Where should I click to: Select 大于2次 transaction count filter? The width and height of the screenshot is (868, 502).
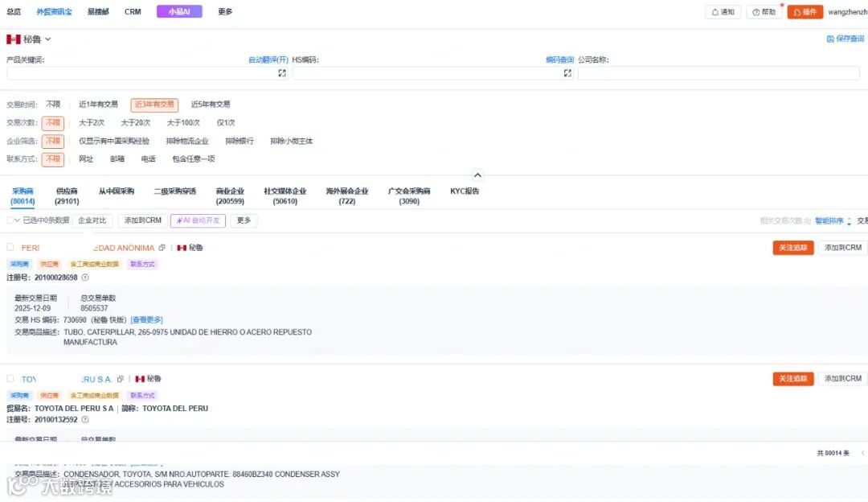click(x=92, y=122)
